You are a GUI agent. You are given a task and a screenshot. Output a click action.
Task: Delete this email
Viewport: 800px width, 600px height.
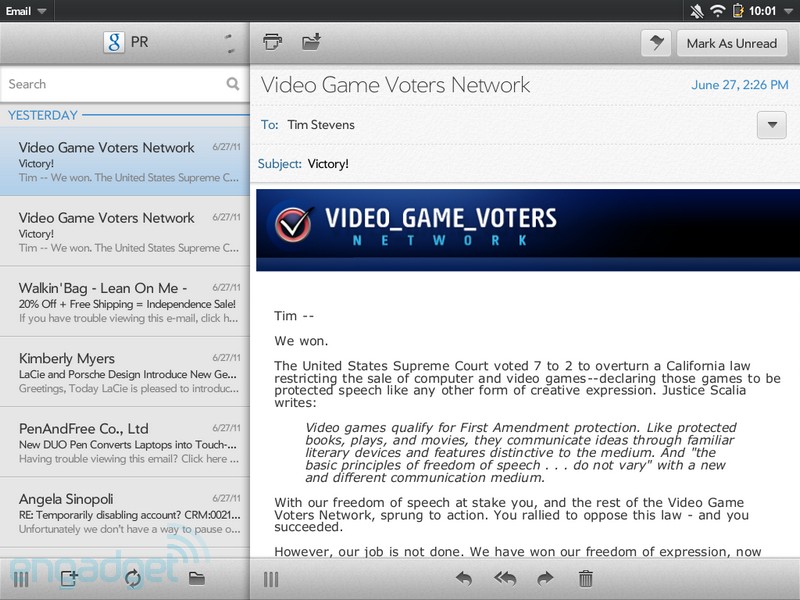coord(586,579)
